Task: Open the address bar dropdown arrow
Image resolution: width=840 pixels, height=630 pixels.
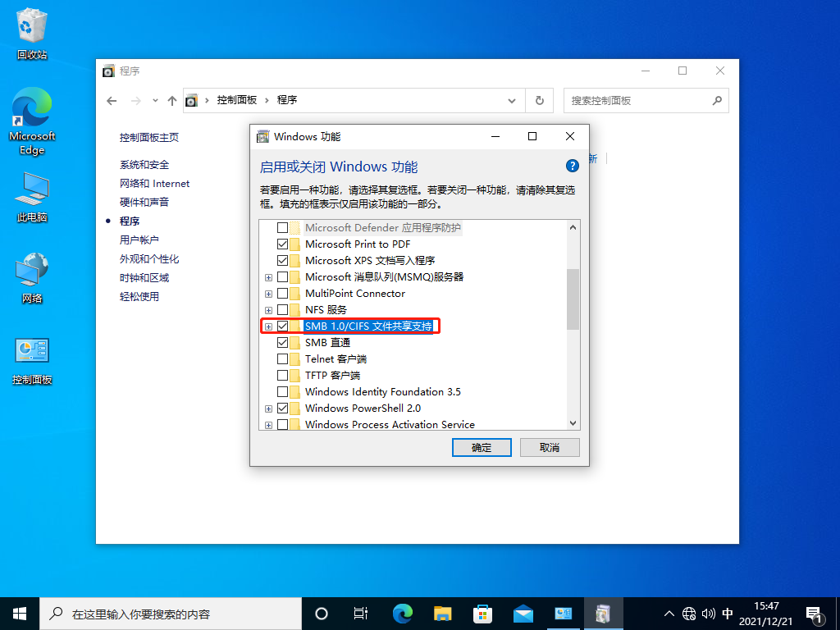Action: point(512,100)
